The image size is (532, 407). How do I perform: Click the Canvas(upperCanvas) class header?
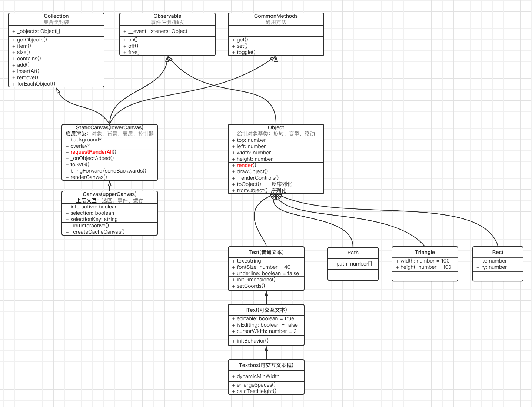110,194
